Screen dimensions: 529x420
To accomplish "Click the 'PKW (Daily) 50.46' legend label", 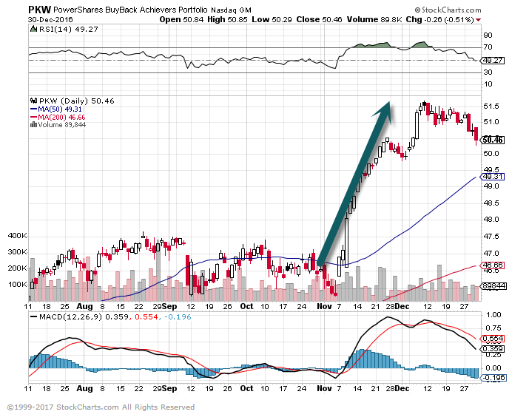I will 77,101.
